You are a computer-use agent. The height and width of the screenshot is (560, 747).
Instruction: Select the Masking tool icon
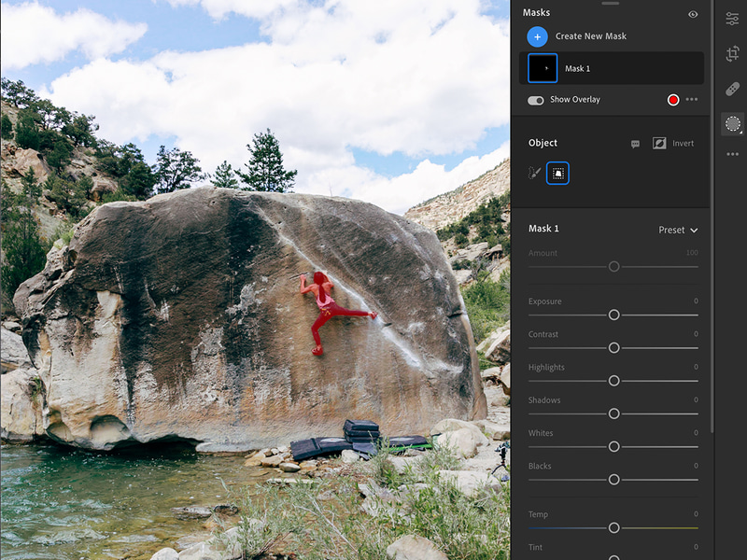(x=733, y=124)
